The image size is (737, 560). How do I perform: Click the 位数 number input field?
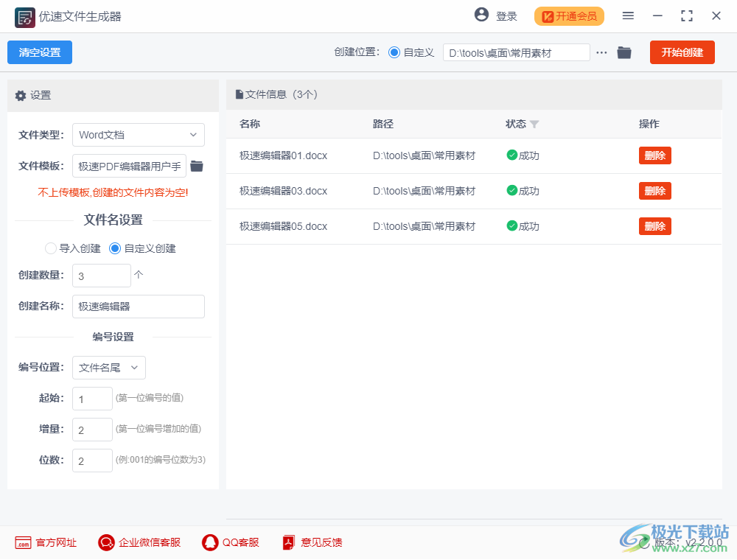(x=92, y=461)
